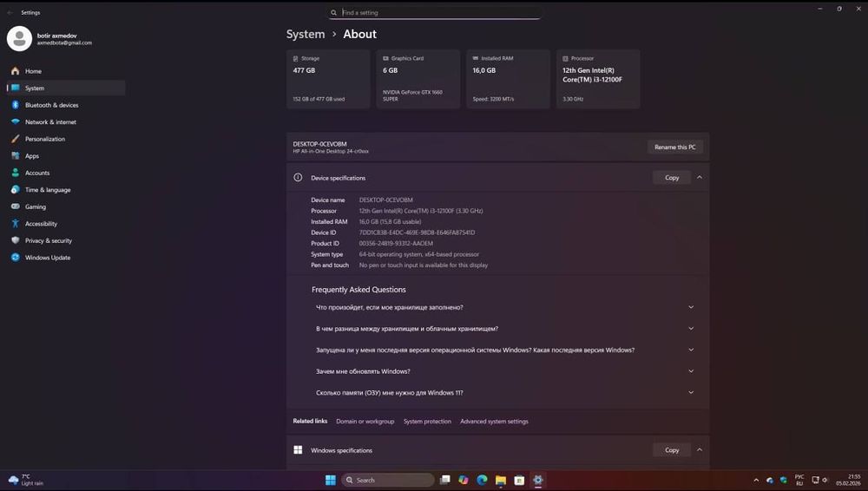Image resolution: width=868 pixels, height=491 pixels.
Task: Click the System breadcrumb link
Action: tap(306, 35)
